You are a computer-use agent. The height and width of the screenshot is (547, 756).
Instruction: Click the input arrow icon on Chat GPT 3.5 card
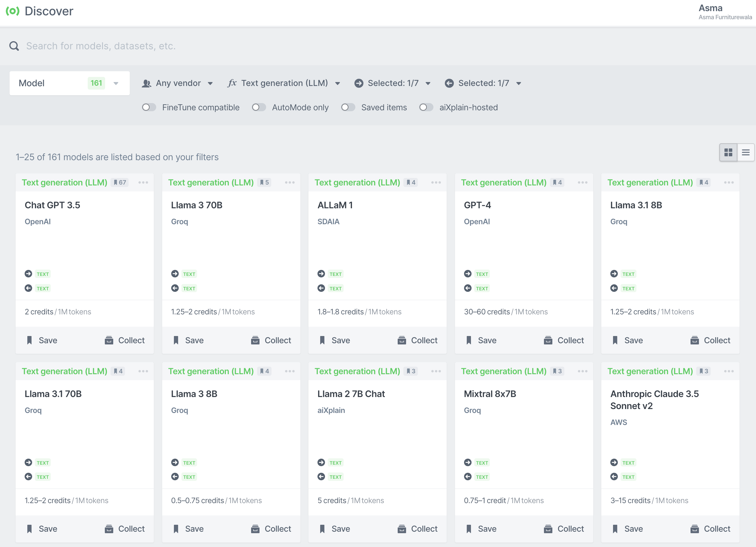click(28, 274)
